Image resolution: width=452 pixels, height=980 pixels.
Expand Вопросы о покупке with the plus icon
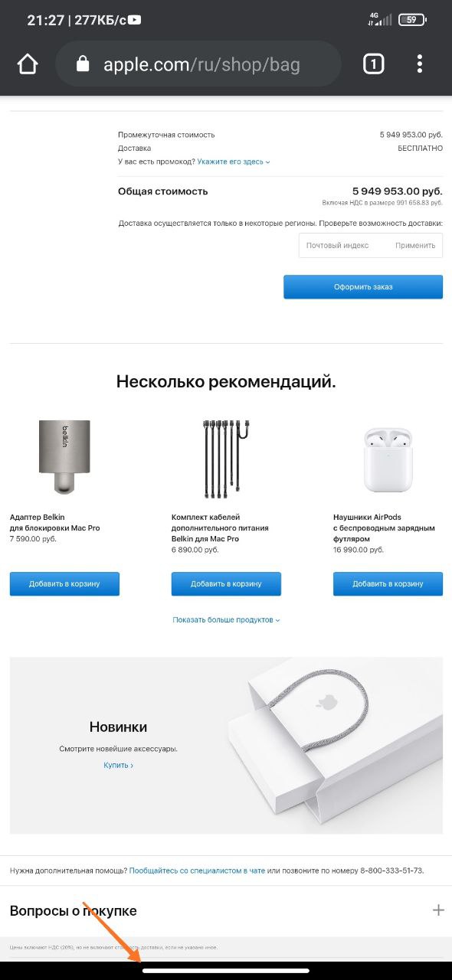click(438, 910)
